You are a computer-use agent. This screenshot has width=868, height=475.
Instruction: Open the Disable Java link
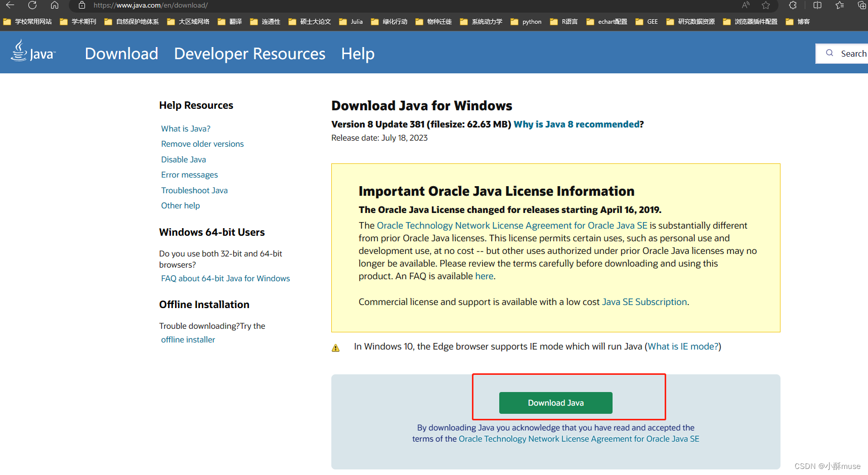pos(184,159)
